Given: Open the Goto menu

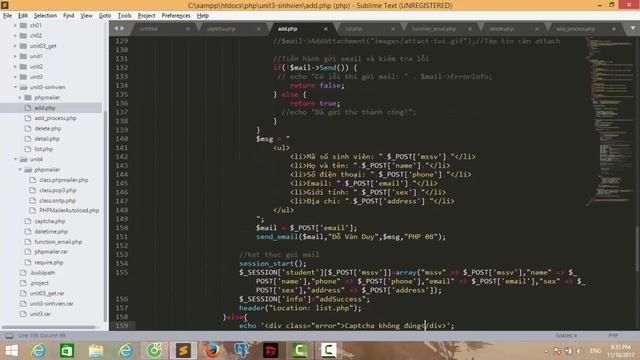Looking at the screenshot, I should (x=104, y=16).
